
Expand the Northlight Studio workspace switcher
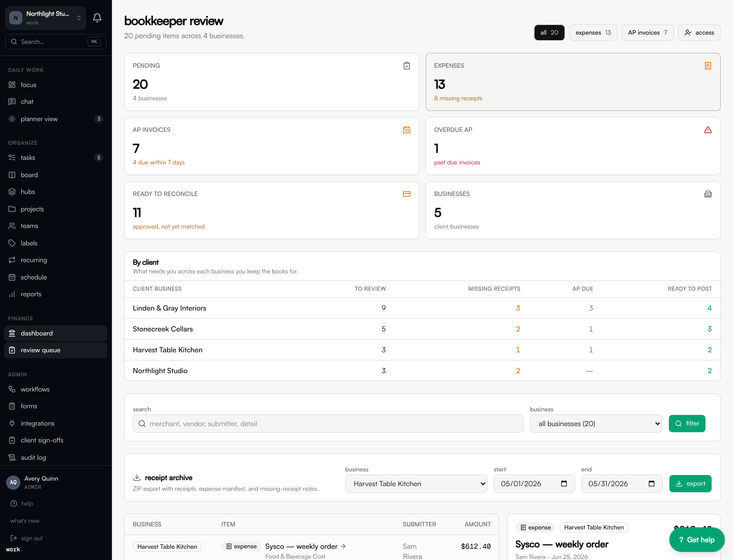point(46,18)
